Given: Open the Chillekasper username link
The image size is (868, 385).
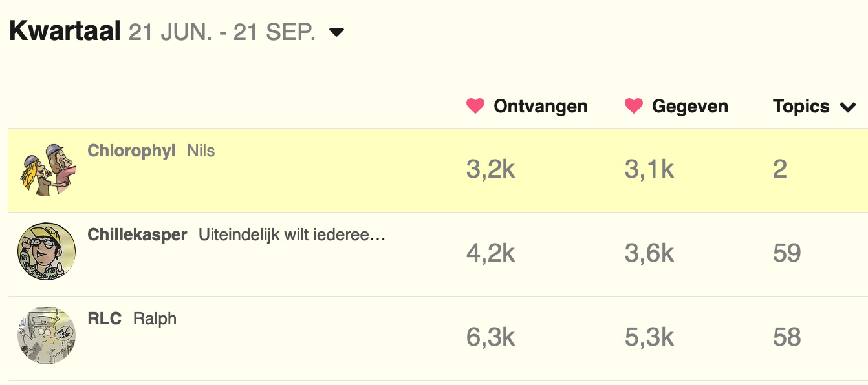Looking at the screenshot, I should (x=137, y=235).
